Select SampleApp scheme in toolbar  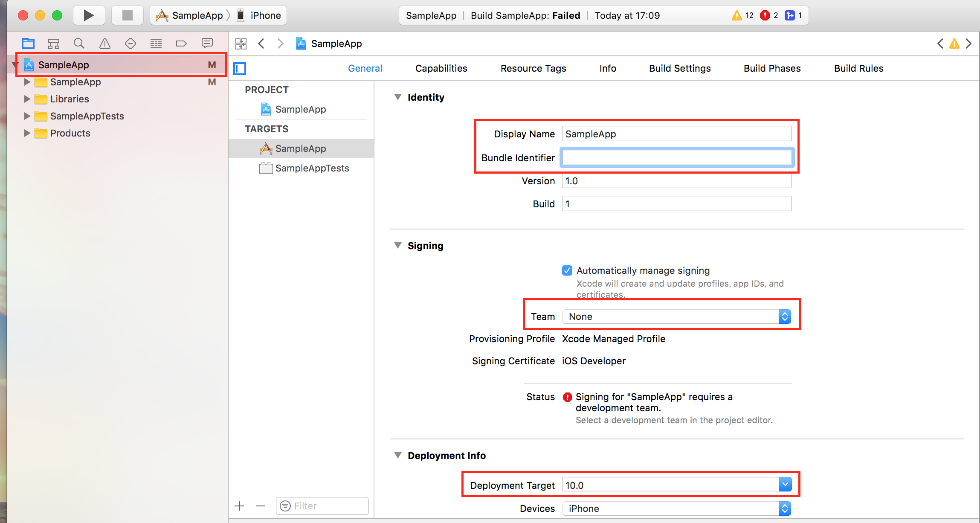[x=189, y=16]
